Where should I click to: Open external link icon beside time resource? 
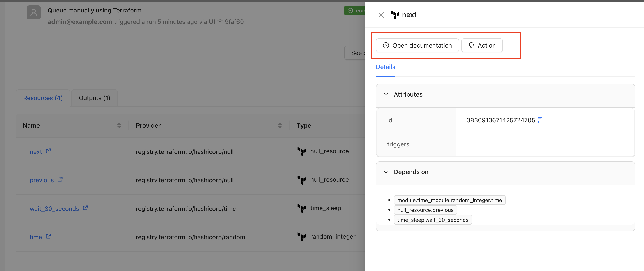(x=48, y=236)
